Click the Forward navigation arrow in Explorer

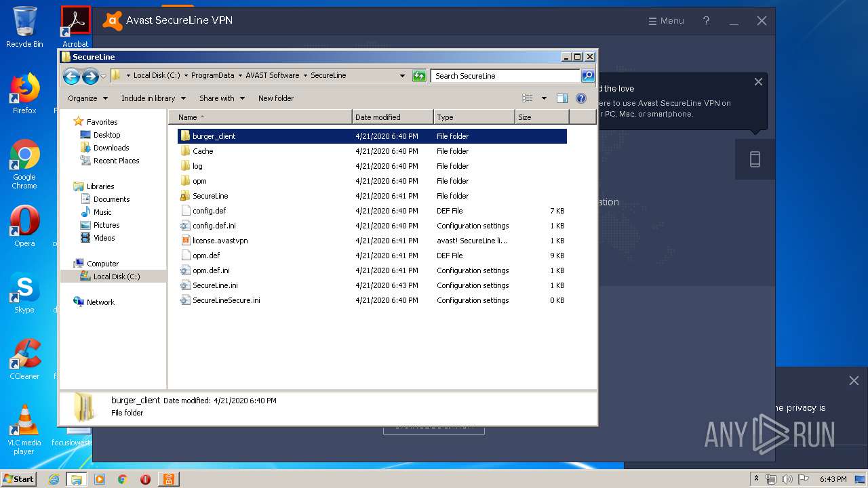point(90,76)
